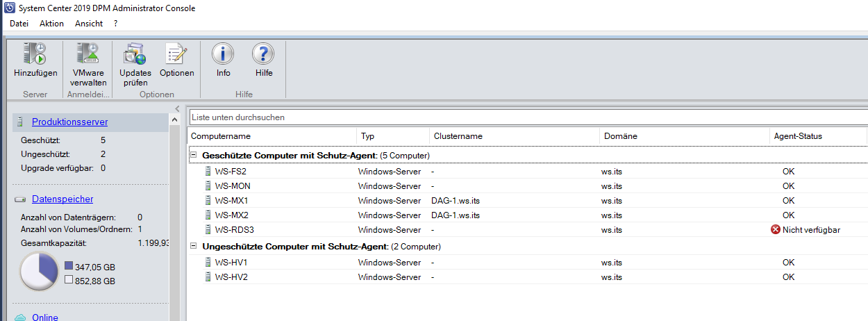The height and width of the screenshot is (321, 868).
Task: Open the Datei menu
Action: coord(19,24)
